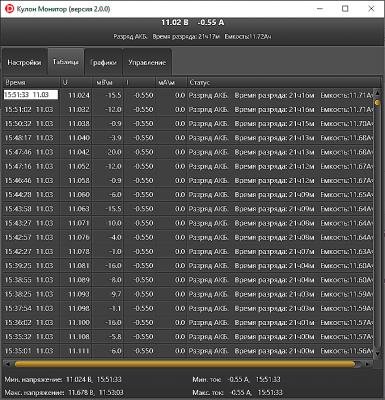
Task: Click the horizontal scrollbar right arrow
Action: [367, 364]
